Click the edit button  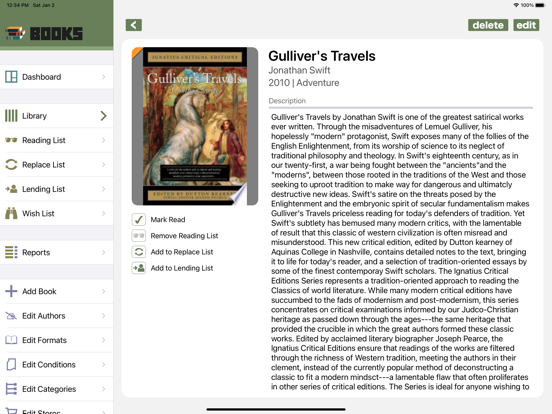(526, 25)
